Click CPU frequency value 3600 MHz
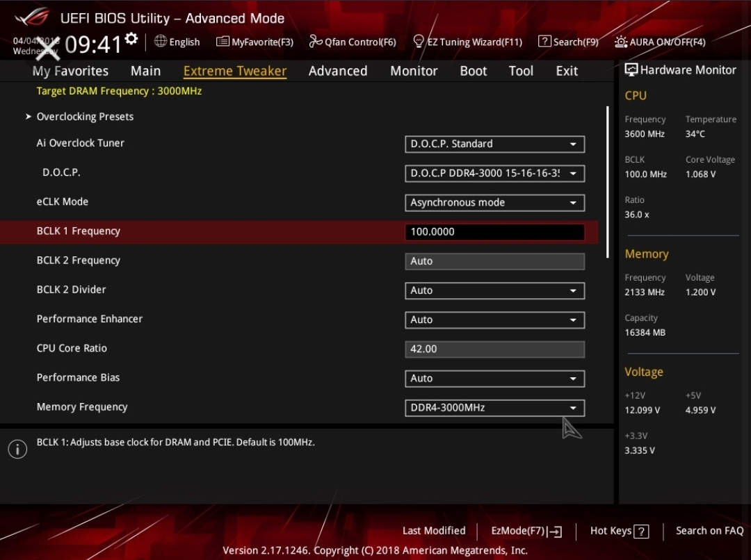The image size is (751, 560). tap(644, 134)
